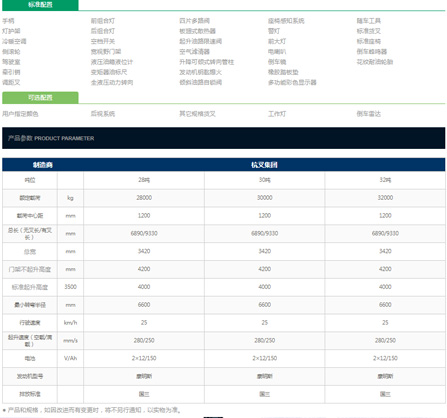The width and height of the screenshot is (447, 418).
Task: Select the light green 可选配置 tab
Action: [40, 98]
